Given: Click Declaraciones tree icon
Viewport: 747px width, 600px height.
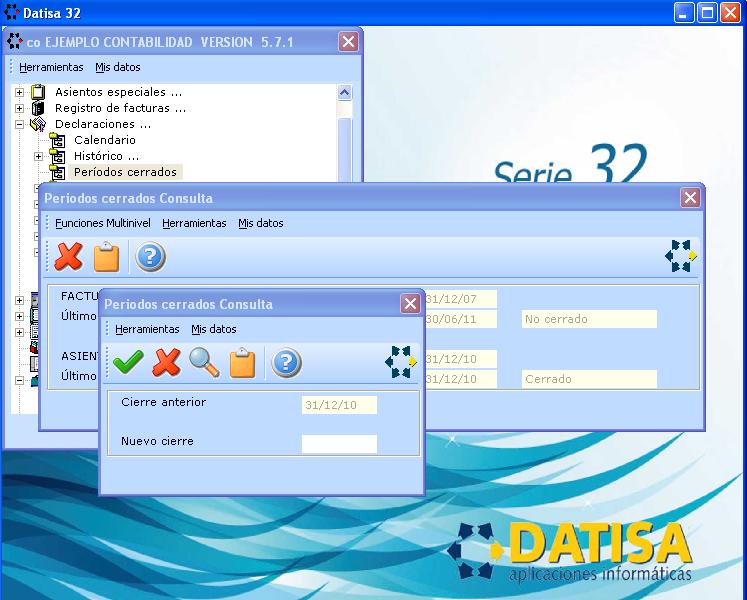Looking at the screenshot, I should [x=38, y=124].
